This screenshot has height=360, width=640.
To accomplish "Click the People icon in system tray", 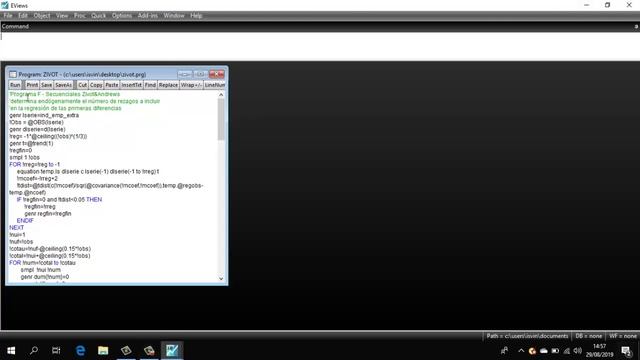I will pyautogui.click(x=504, y=351).
